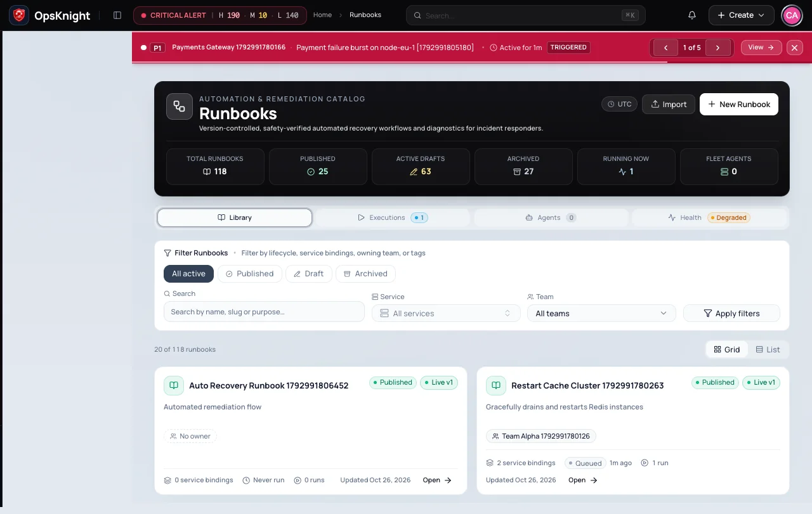
Task: Click the Running Now stat card
Action: (x=626, y=166)
